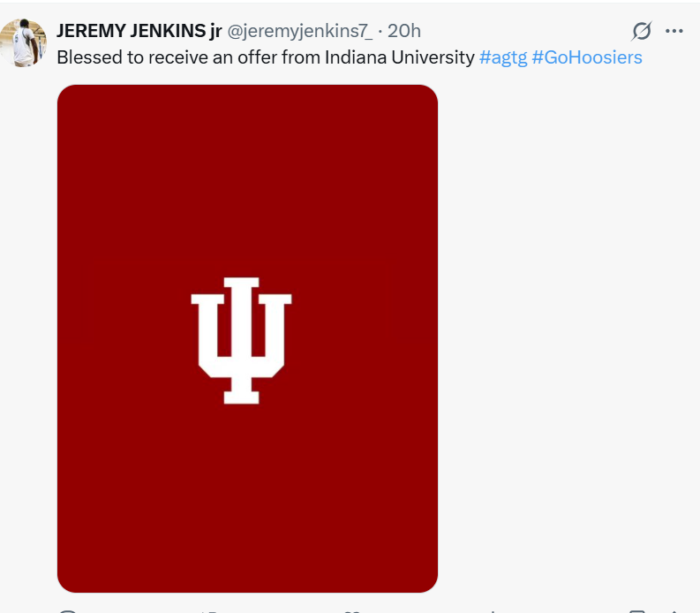700x613 pixels.
Task: Click the 20h timestamp of the post
Action: 404,30
